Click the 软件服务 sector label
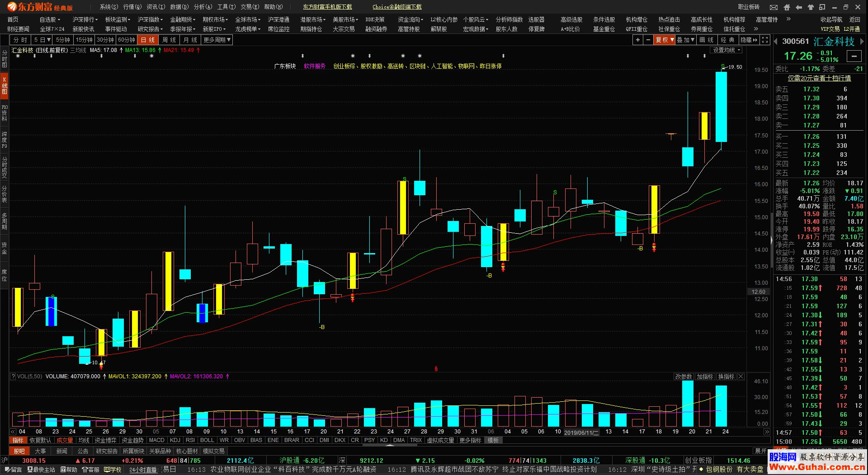The image size is (868, 475). (x=315, y=66)
